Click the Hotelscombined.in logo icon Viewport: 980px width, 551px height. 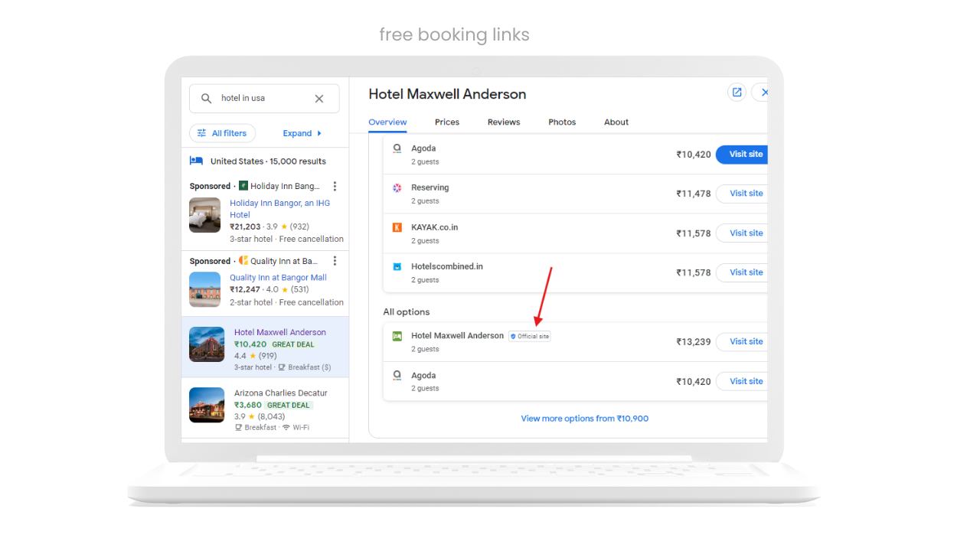click(397, 266)
